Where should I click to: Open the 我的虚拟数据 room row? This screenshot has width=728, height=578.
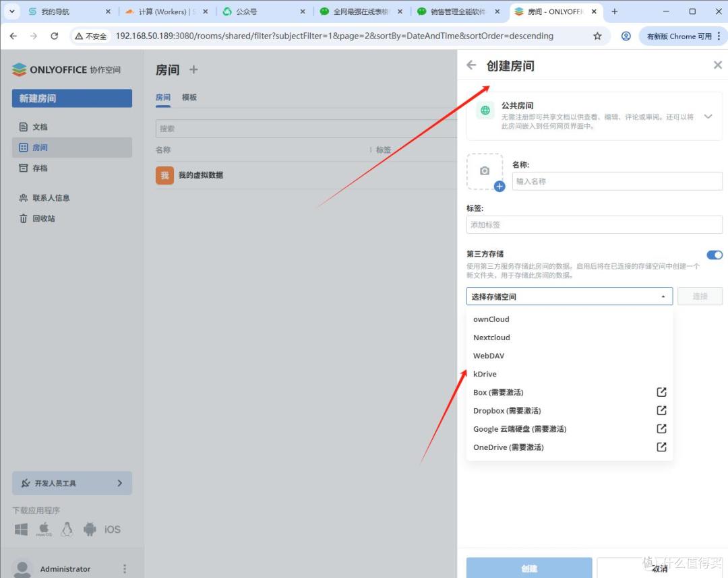pos(307,175)
